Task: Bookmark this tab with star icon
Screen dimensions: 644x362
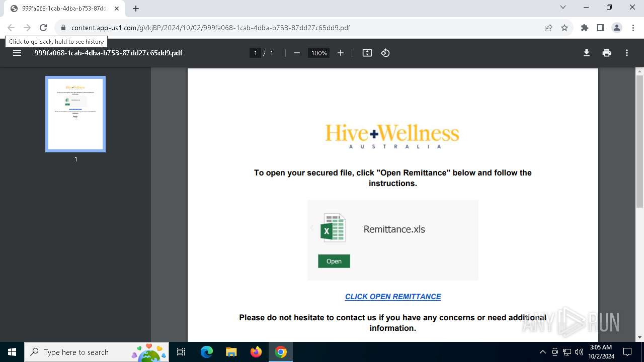Action: pos(565,28)
